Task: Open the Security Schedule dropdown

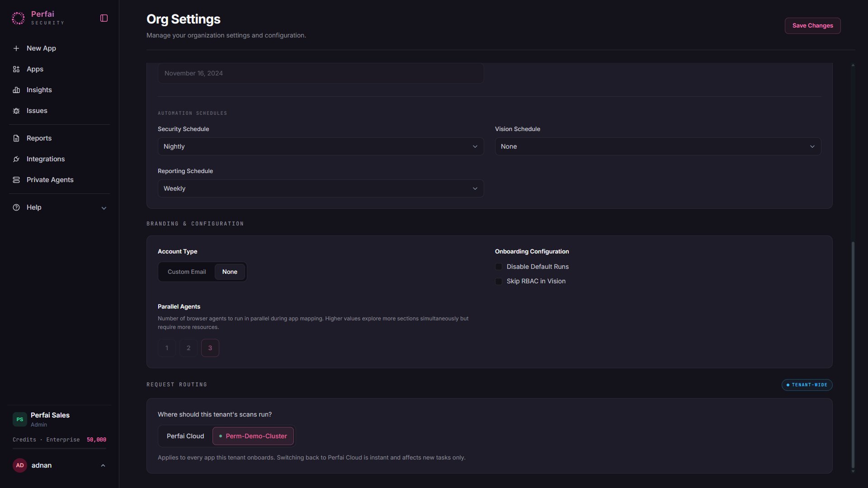Action: (321, 146)
